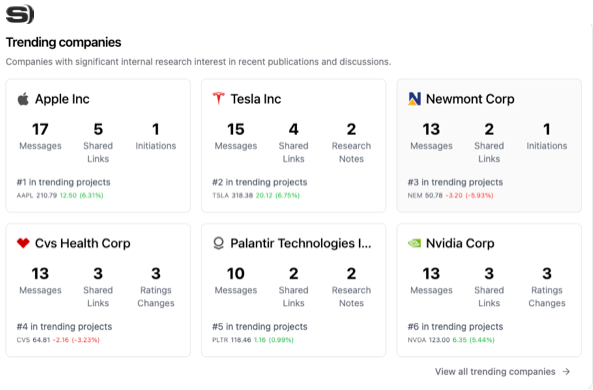This screenshot has height=390, width=593.
Task: Click the Tesla logo icon
Action: (x=219, y=98)
